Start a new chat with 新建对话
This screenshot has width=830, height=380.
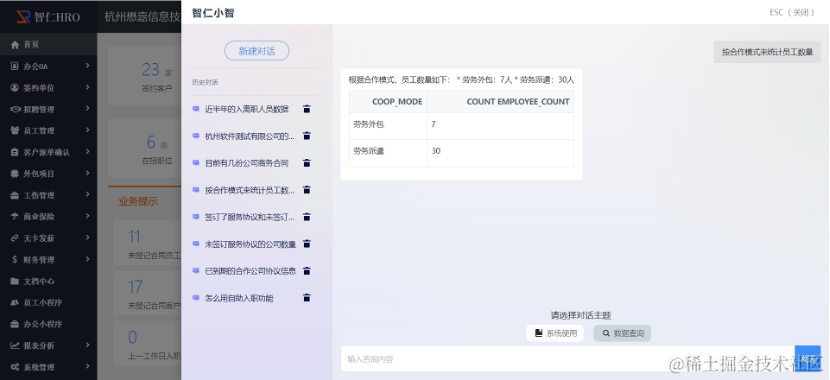point(257,51)
